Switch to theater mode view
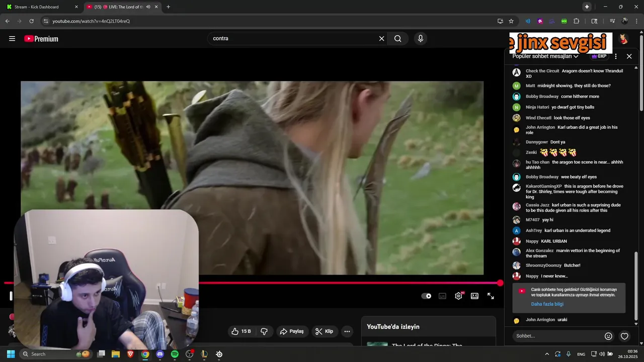 point(474,296)
